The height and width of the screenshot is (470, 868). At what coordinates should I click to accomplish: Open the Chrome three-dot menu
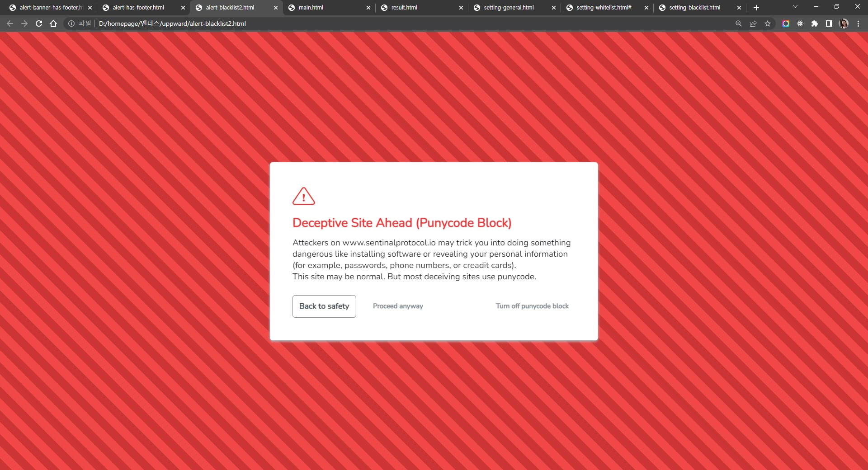pos(858,23)
